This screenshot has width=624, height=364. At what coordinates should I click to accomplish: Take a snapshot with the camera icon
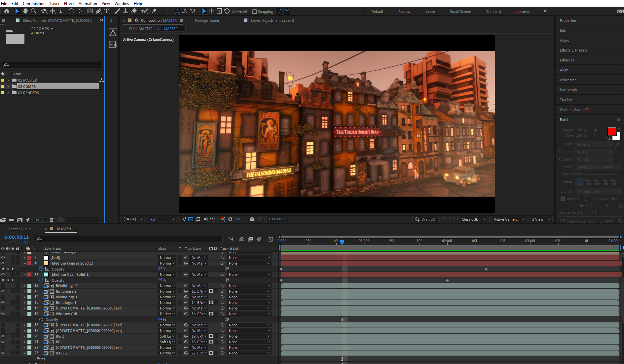tap(252, 219)
